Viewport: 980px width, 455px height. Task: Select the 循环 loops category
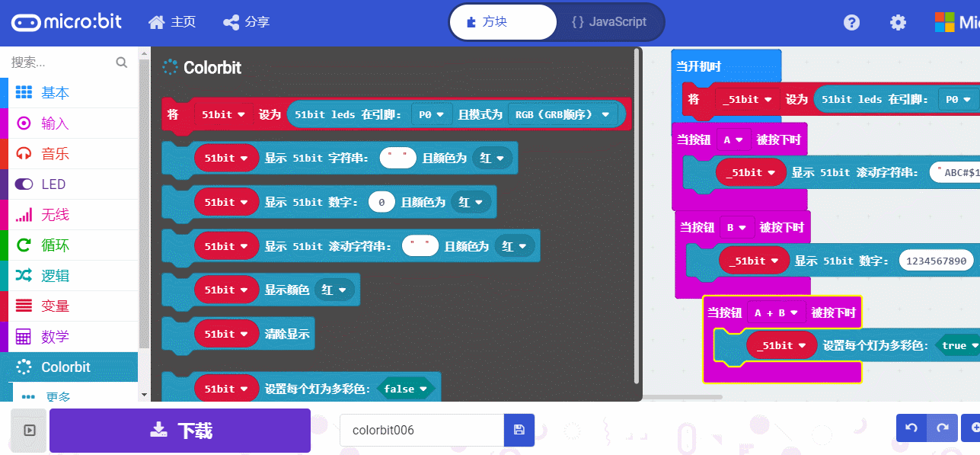(x=53, y=245)
